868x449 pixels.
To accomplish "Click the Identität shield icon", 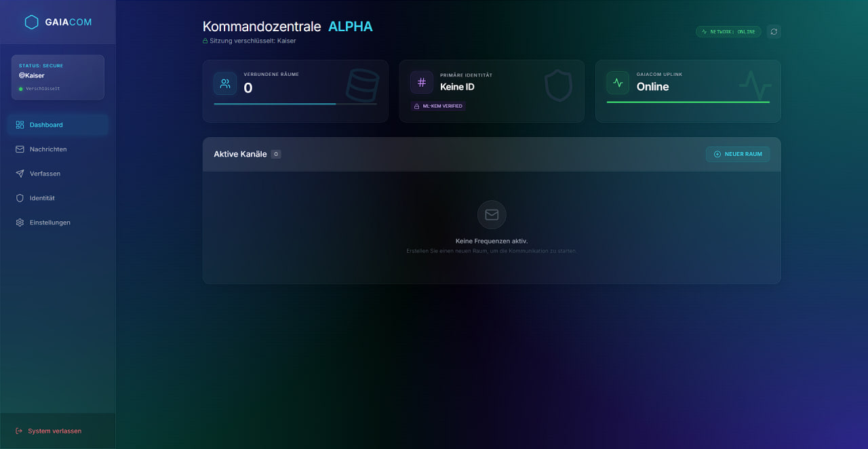I will coord(21,197).
